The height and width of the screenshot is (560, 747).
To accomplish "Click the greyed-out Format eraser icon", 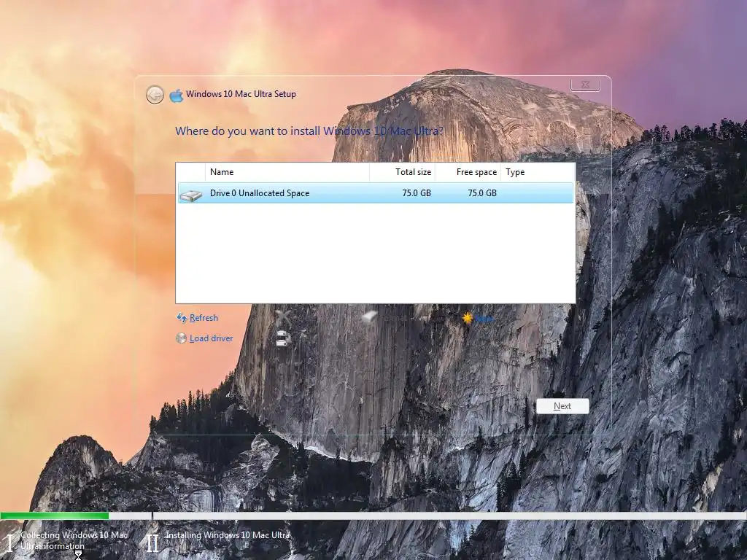I will (x=369, y=317).
